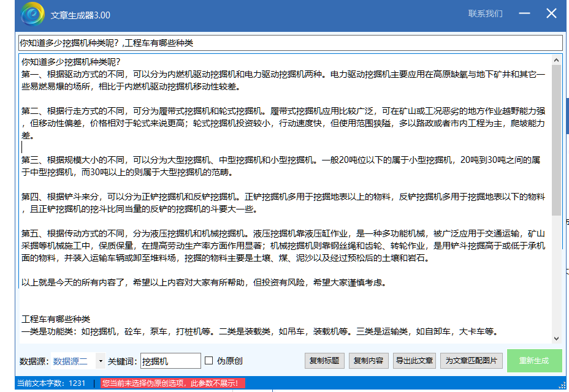Enable the 伪原创 checkbox

tap(208, 360)
